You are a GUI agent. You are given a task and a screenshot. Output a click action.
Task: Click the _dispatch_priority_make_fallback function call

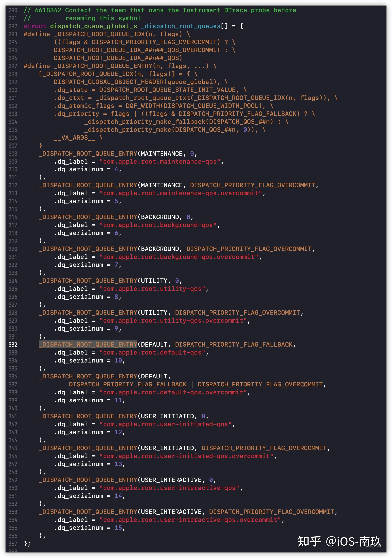click(145, 122)
